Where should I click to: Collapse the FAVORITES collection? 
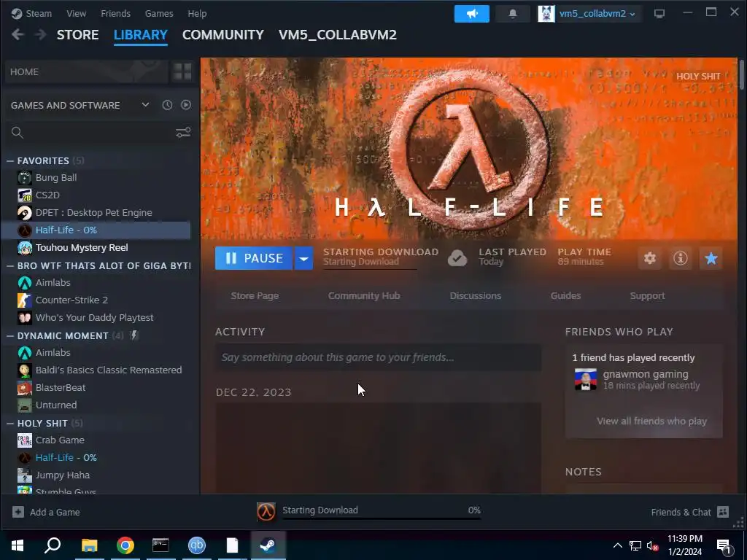coord(10,161)
